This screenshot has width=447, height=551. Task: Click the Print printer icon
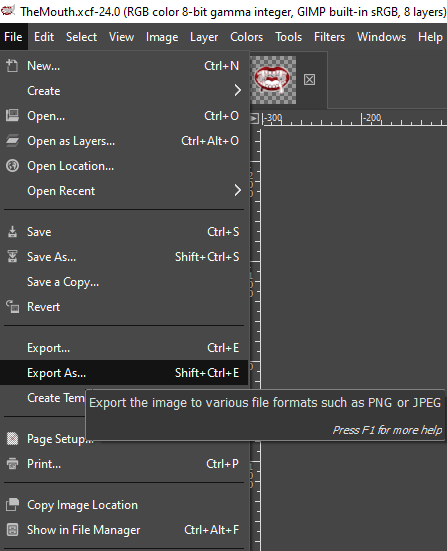(x=12, y=464)
